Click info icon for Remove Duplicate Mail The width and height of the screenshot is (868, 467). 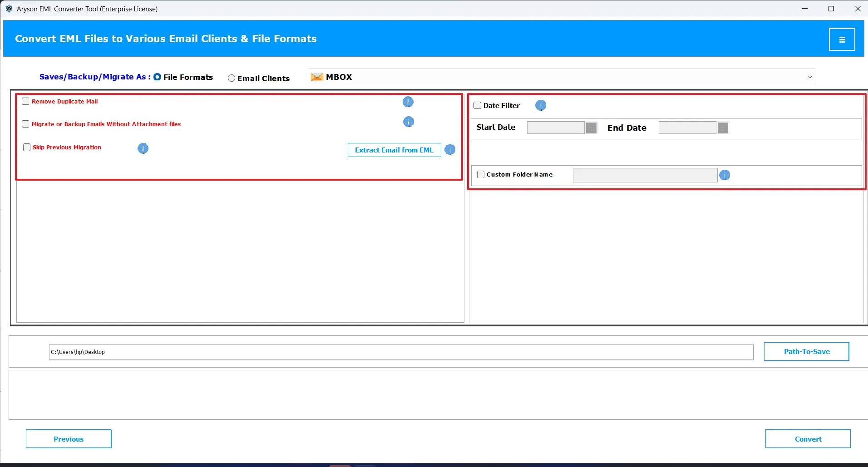408,102
